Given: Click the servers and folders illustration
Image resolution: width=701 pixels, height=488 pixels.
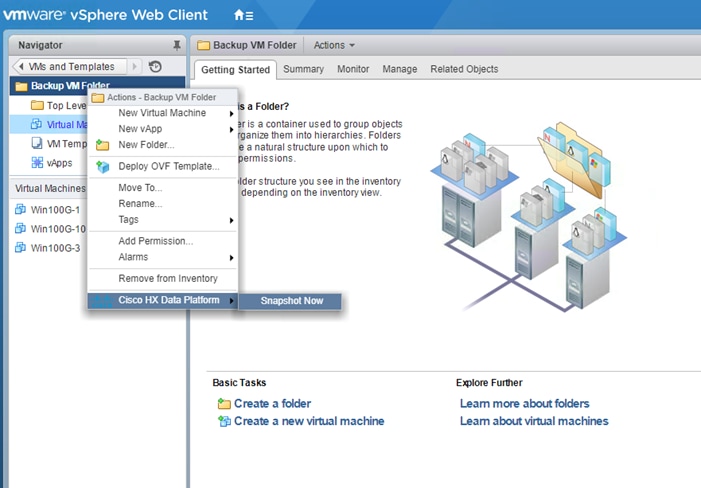Looking at the screenshot, I should click(x=528, y=217).
